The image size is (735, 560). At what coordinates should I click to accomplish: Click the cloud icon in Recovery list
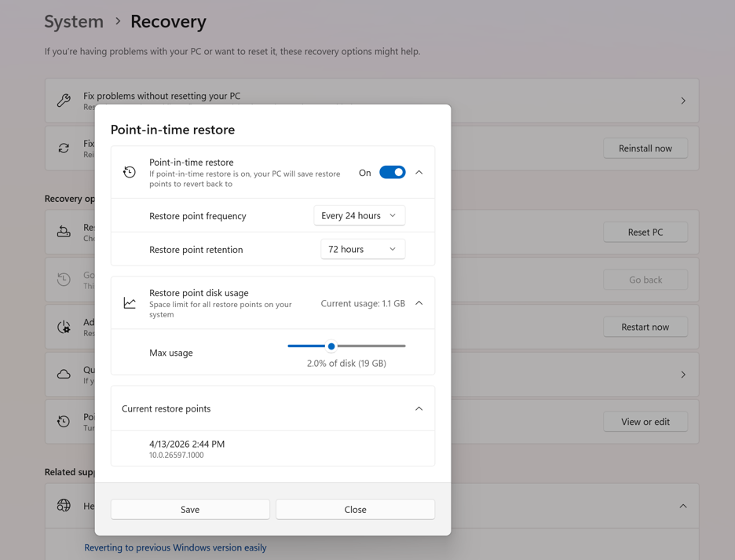[x=64, y=375]
